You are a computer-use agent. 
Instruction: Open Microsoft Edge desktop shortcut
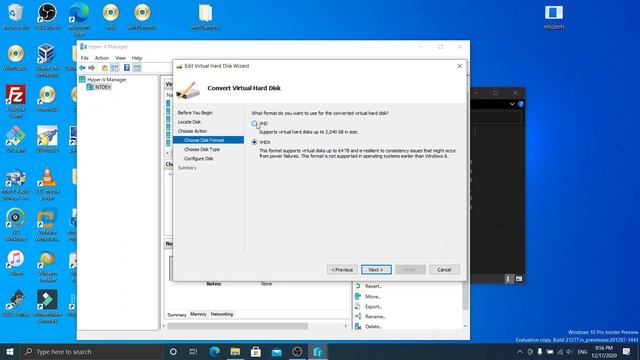[79, 19]
